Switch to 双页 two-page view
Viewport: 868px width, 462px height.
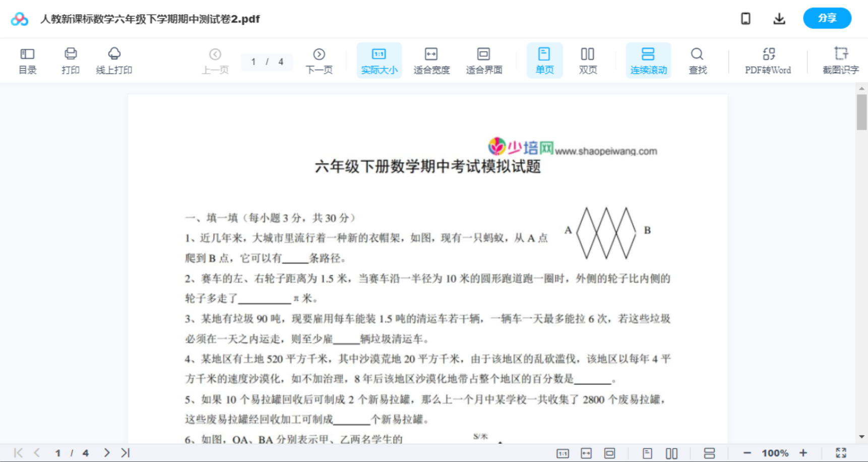588,59
